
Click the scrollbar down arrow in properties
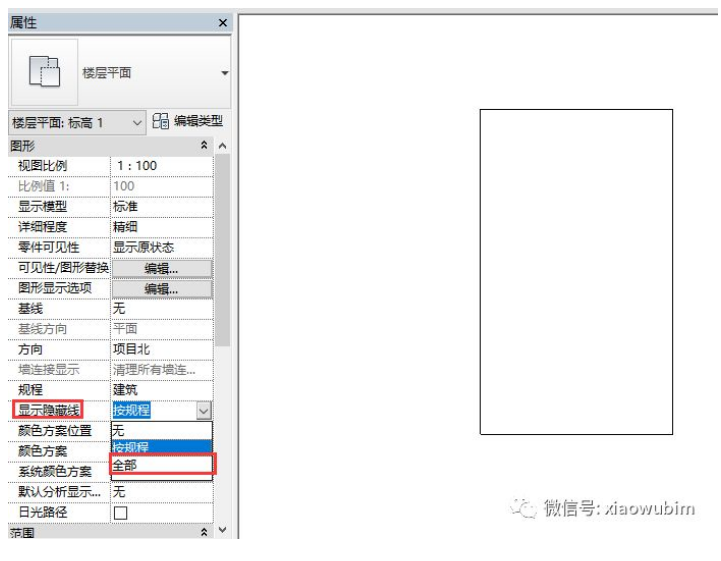pyautogui.click(x=223, y=530)
